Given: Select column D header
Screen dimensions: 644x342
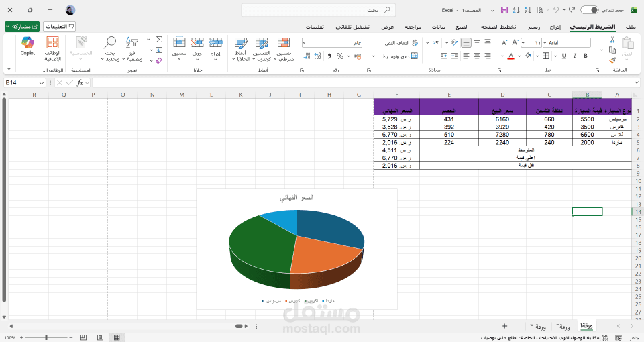Looking at the screenshot, I should click(x=502, y=95).
